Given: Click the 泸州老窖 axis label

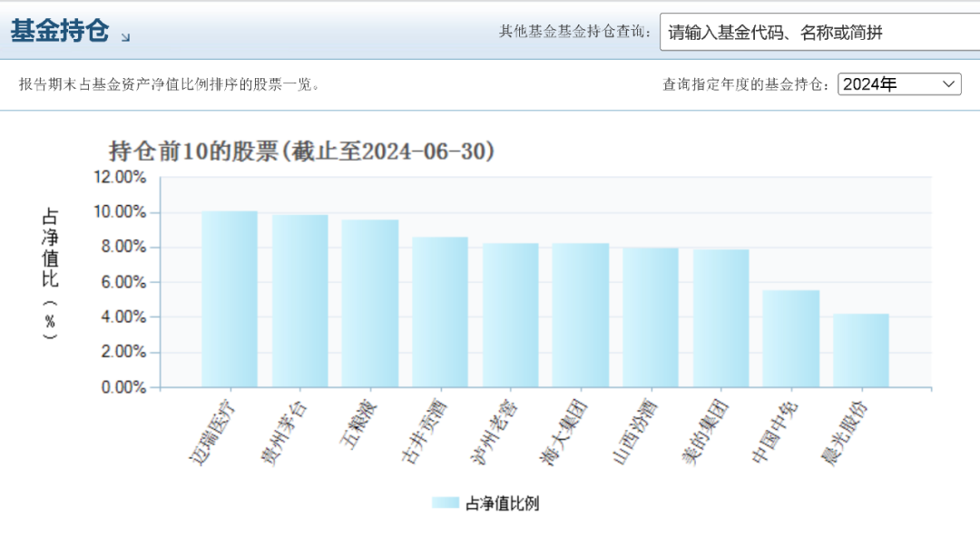Looking at the screenshot, I should 494,433.
